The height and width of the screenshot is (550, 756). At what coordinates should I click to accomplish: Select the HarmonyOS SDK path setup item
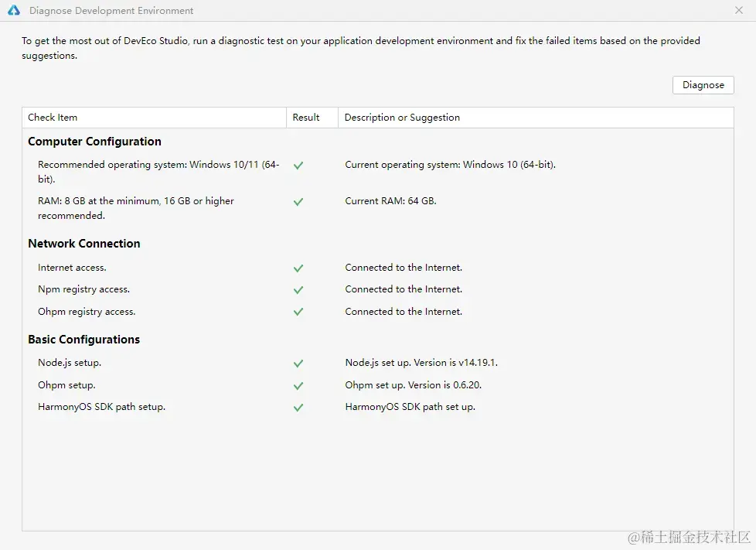[x=101, y=407]
